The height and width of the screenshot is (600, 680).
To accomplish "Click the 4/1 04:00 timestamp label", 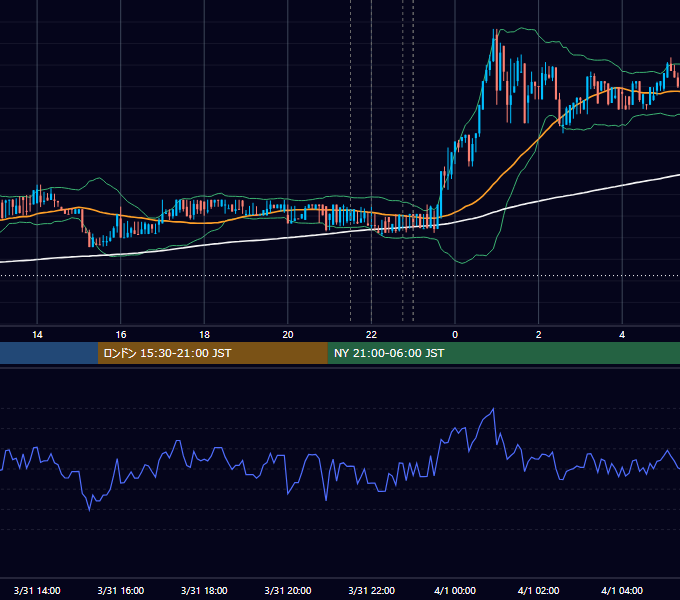I will click(x=622, y=590).
